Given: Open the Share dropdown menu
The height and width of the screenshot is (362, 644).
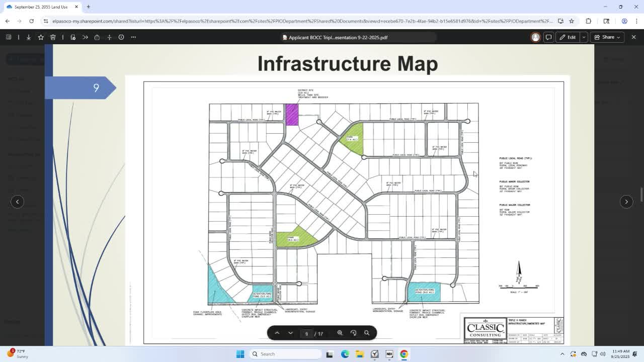Looking at the screenshot, I should pyautogui.click(x=608, y=37).
